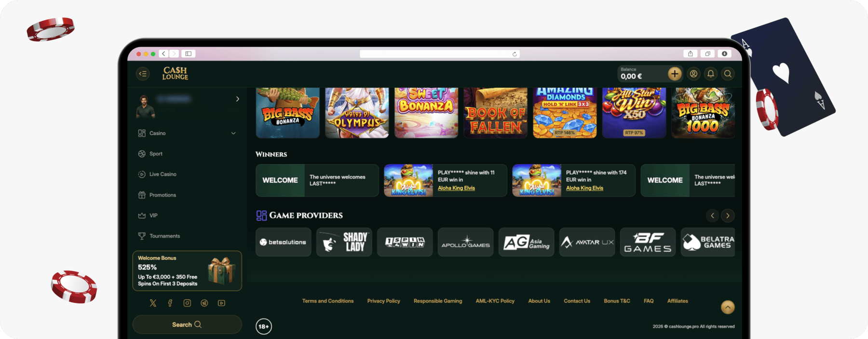
Task: Launch the Gates of Olympus game
Action: (x=357, y=113)
